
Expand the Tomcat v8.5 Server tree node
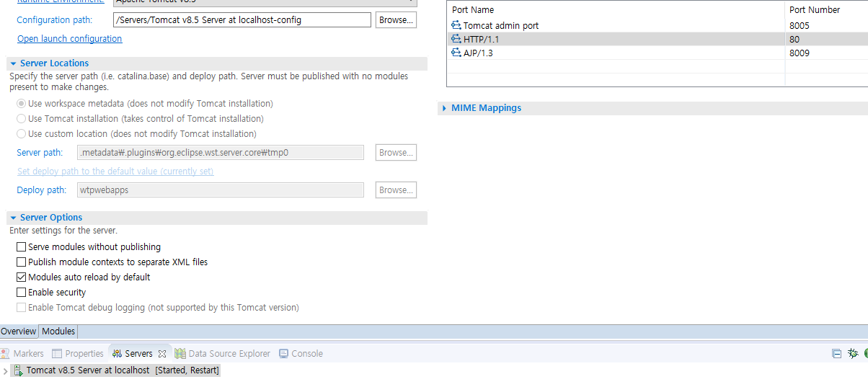point(6,371)
